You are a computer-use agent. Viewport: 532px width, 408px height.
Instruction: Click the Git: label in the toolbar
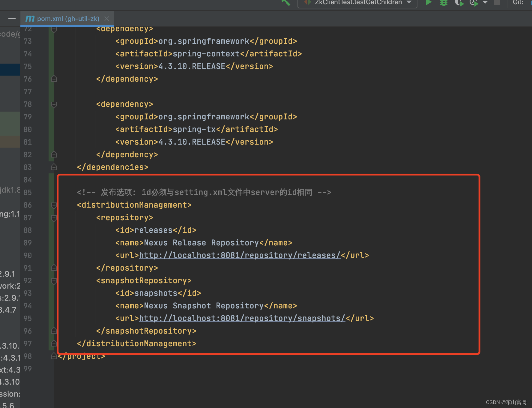coord(518,2)
